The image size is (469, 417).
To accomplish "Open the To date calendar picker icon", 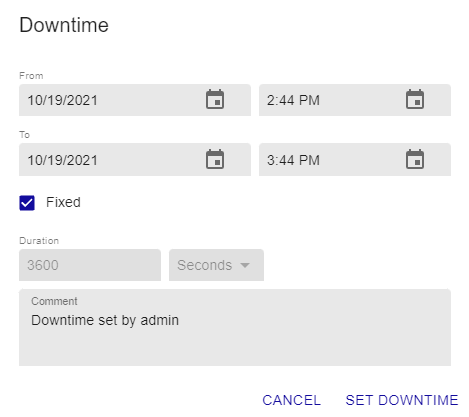I will point(215,159).
